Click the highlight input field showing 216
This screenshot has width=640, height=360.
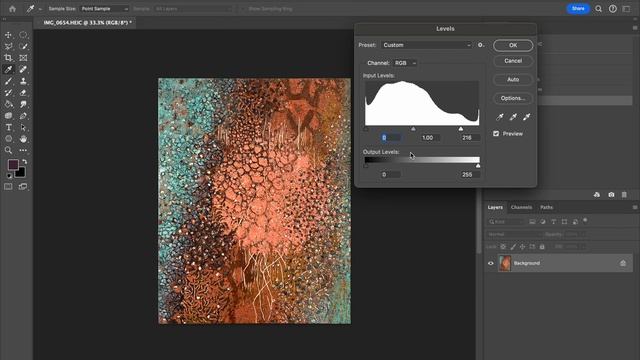tap(470, 138)
